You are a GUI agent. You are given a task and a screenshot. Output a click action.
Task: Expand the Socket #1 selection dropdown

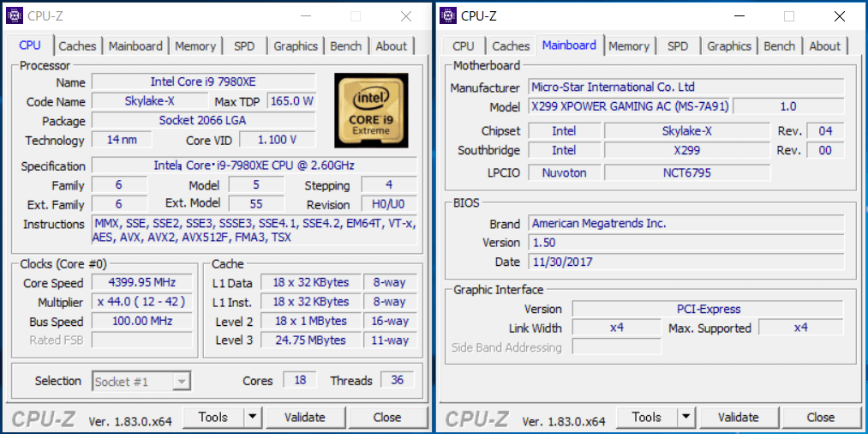coord(182,382)
